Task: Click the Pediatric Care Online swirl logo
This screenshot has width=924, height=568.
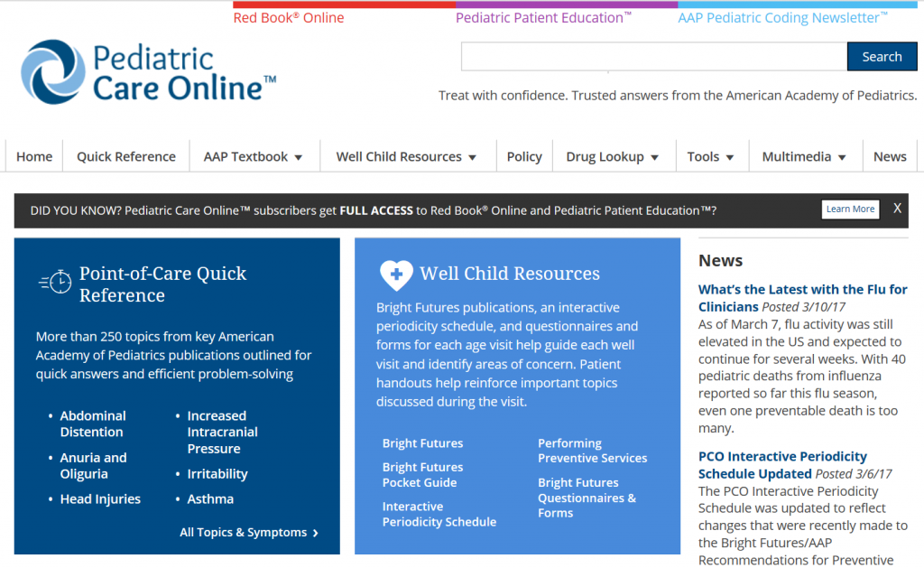Action: pos(53,72)
